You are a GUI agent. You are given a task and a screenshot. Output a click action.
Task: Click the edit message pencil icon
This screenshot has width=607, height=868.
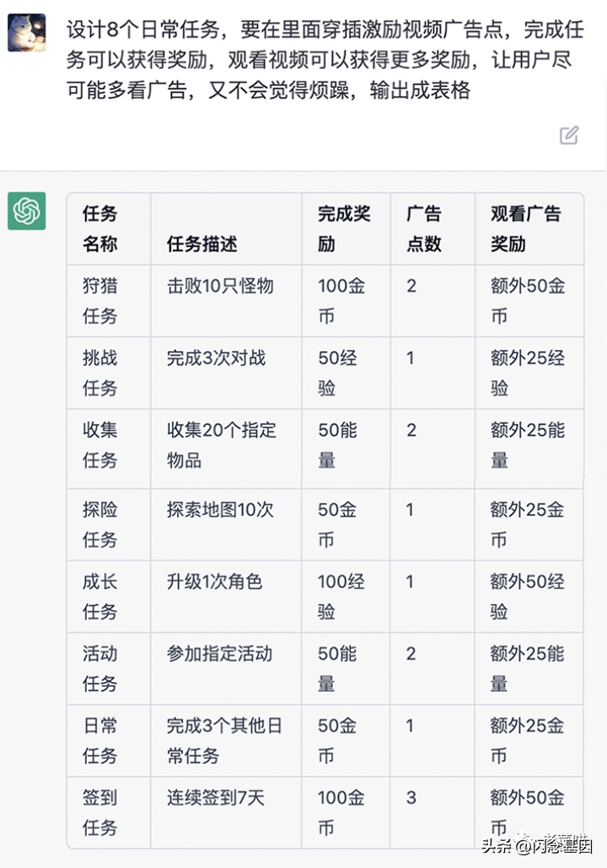point(569,135)
